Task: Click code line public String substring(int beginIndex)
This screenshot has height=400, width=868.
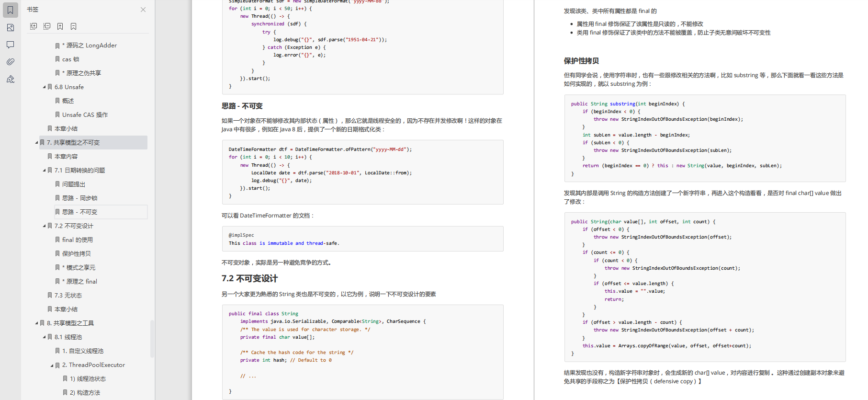Action: click(628, 104)
